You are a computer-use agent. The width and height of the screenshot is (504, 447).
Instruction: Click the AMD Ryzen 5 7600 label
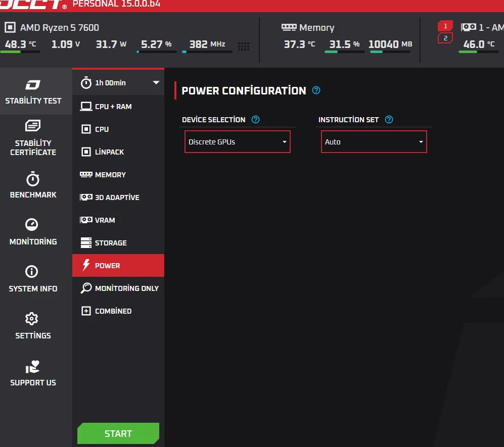click(x=60, y=28)
